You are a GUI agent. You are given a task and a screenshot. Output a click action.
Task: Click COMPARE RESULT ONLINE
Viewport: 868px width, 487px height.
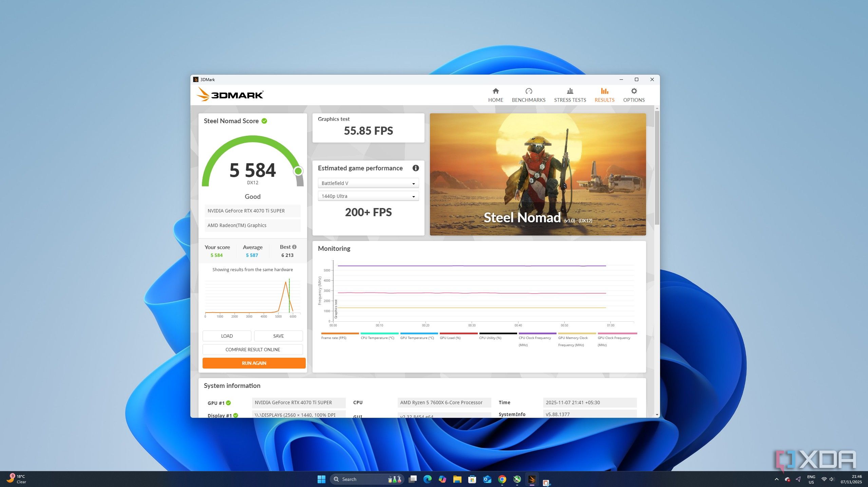tap(253, 350)
